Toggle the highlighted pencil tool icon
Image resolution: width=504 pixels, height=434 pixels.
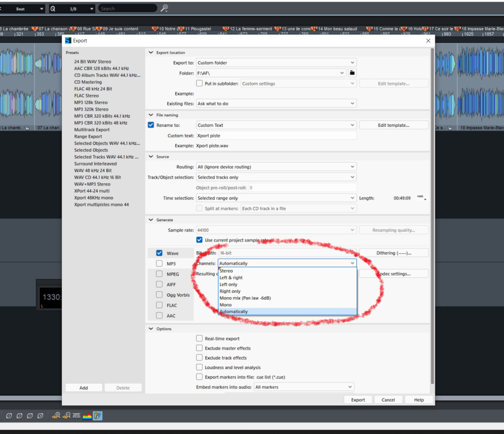[x=97, y=416]
